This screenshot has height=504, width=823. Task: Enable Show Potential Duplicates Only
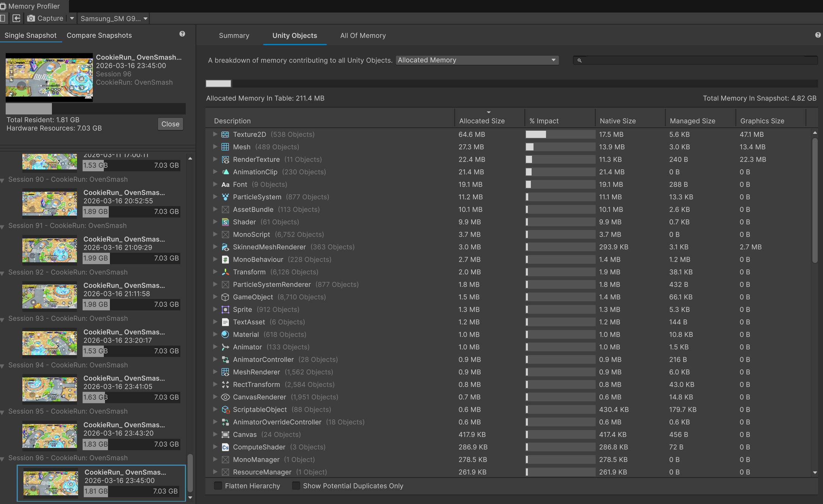coord(296,486)
